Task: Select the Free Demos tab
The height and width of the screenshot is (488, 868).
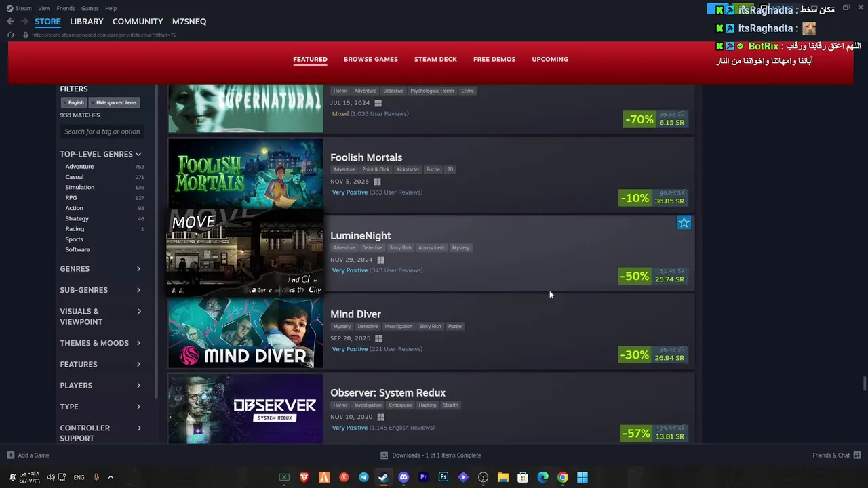Action: [494, 59]
